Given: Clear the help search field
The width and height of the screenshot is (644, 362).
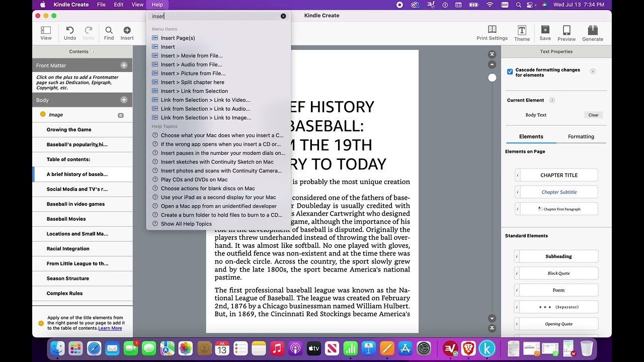Looking at the screenshot, I should pyautogui.click(x=283, y=16).
